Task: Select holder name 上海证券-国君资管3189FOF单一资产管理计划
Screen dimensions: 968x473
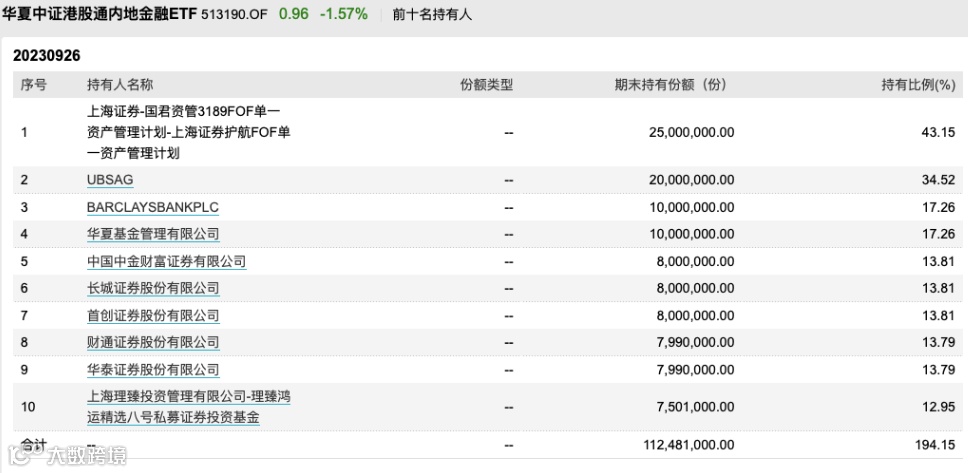Action: coord(188,132)
